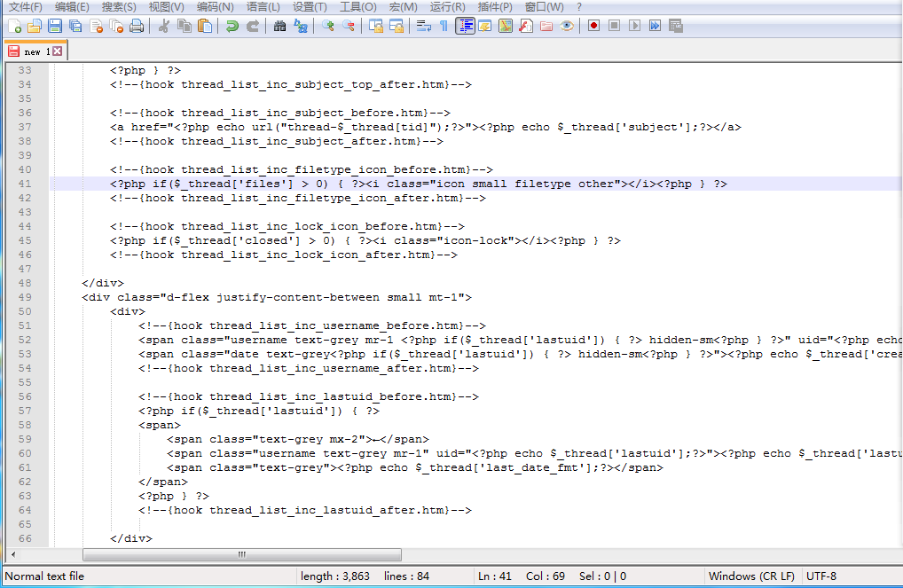903x588 pixels.
Task: Click the horizontal scrollbar left arrow
Action: (12, 554)
